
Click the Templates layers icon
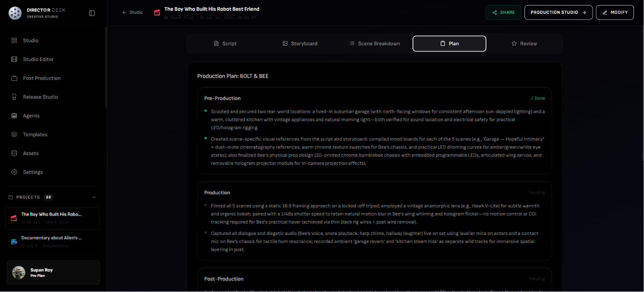14,135
